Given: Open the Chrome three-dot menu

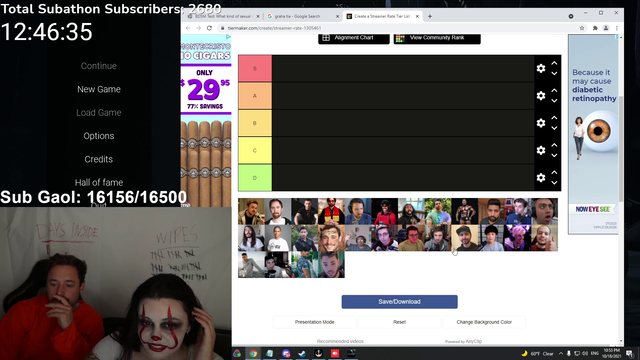Looking at the screenshot, I should click(x=617, y=28).
